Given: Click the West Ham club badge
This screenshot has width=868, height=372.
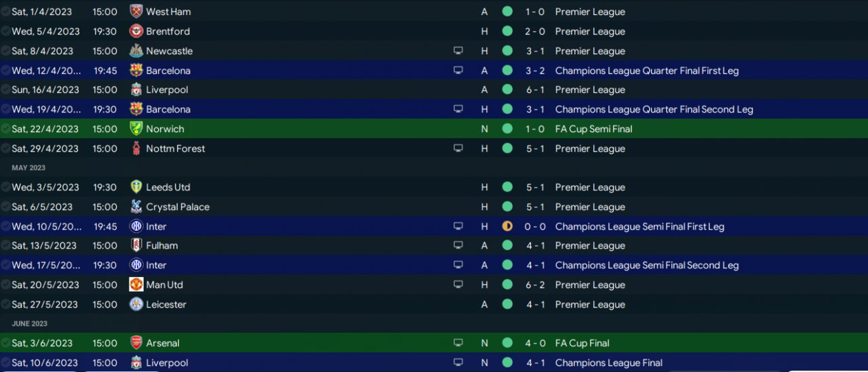Looking at the screenshot, I should click(x=136, y=12).
